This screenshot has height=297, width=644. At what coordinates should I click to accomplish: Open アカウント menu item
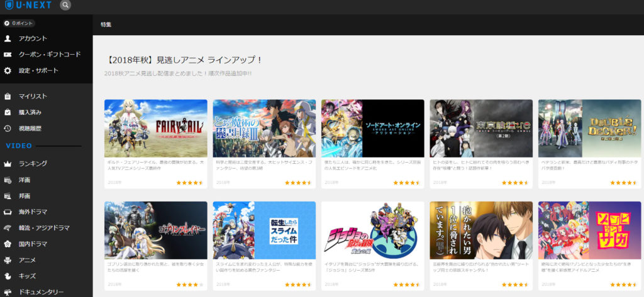coord(33,38)
